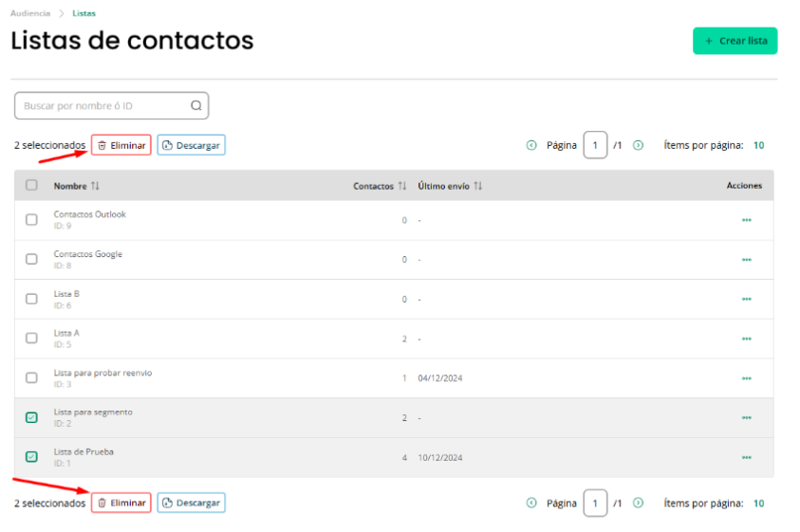Open bottom Ítems por página value 10
The width and height of the screenshot is (800, 532).
pyautogui.click(x=758, y=504)
